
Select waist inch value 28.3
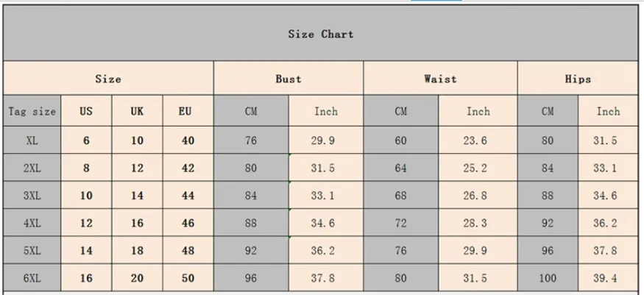[x=478, y=223]
